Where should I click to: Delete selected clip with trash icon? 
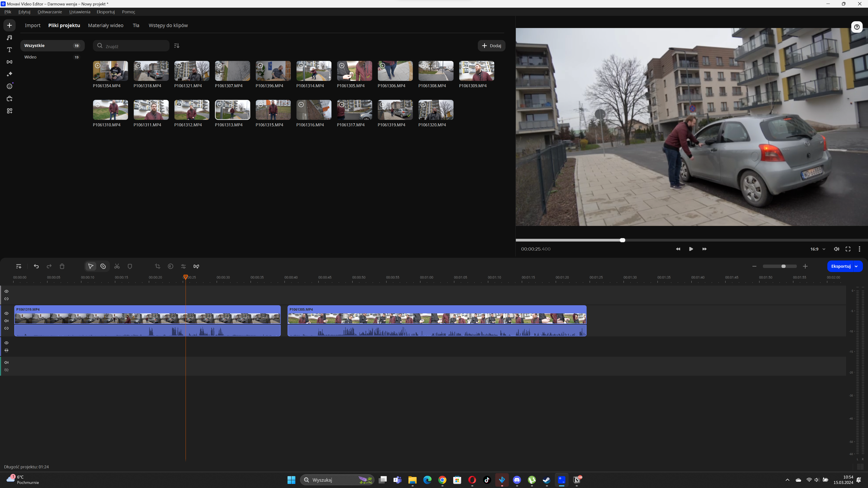[62, 266]
